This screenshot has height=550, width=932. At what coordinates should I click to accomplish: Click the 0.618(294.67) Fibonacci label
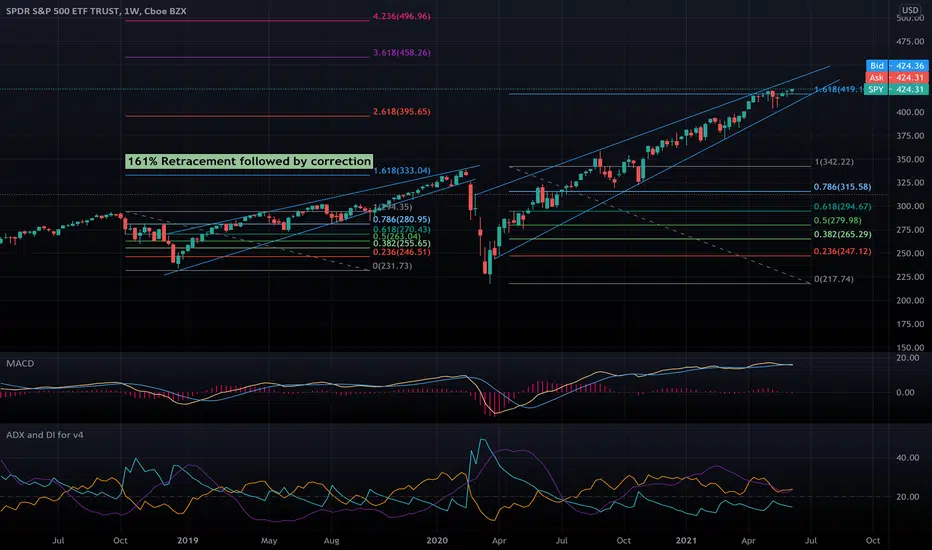(x=842, y=207)
